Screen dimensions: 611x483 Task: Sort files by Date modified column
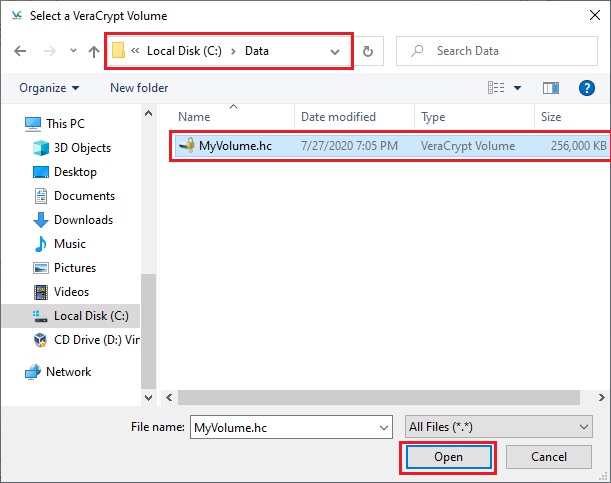338,117
